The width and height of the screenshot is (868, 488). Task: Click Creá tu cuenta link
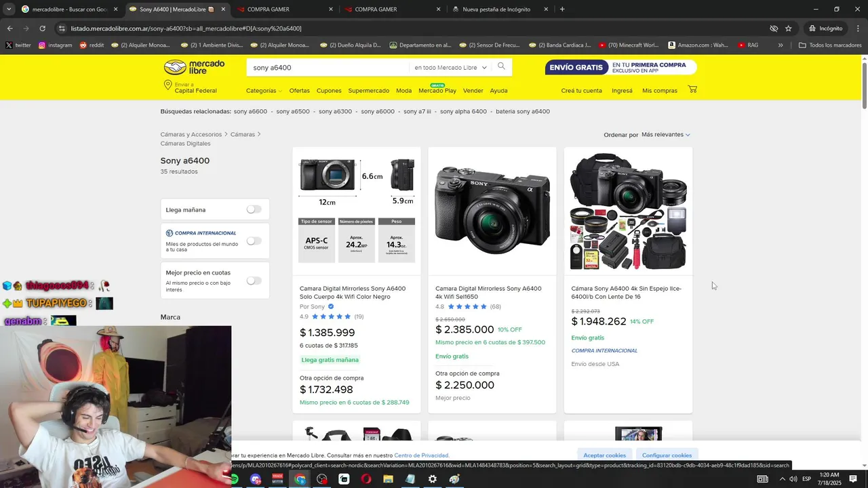click(x=581, y=91)
